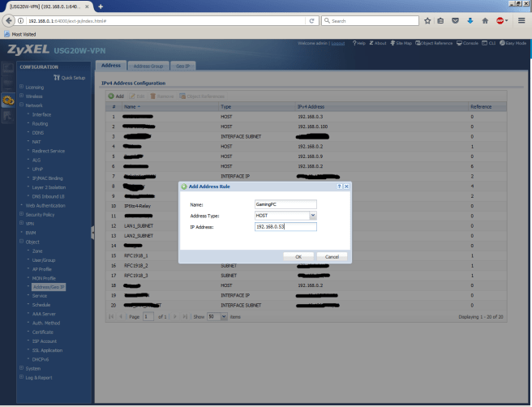Screen dimensions: 532x407
Task: Switch to the Address Group tab
Action: (148, 65)
